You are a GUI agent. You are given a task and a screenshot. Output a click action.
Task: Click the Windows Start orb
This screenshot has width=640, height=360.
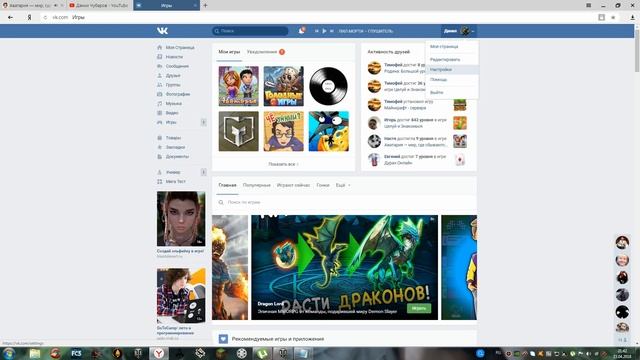tap(9, 353)
